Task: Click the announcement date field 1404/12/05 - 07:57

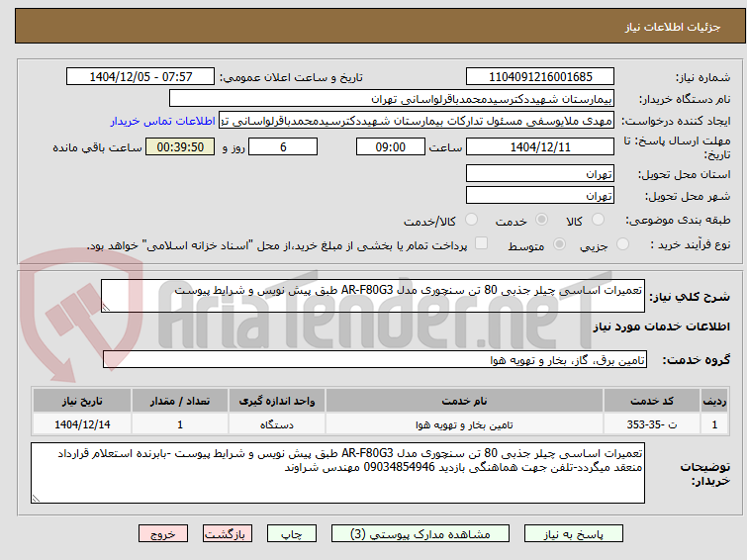Action: click(140, 76)
